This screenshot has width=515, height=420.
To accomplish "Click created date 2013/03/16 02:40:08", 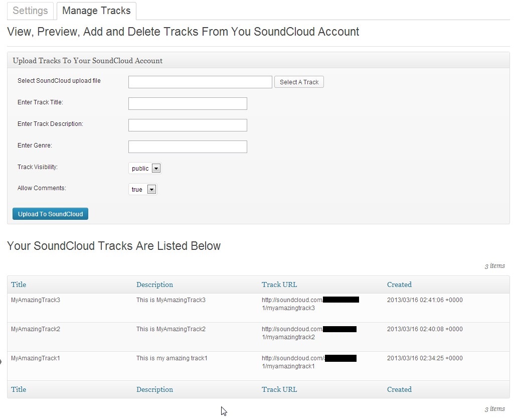I will pyautogui.click(x=425, y=329).
